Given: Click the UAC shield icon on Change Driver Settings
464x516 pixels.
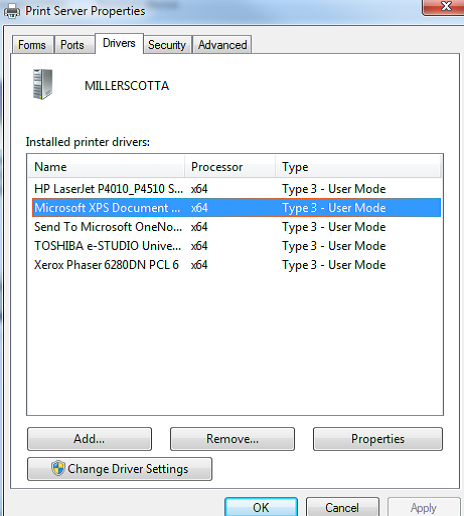Looking at the screenshot, I should pos(58,468).
